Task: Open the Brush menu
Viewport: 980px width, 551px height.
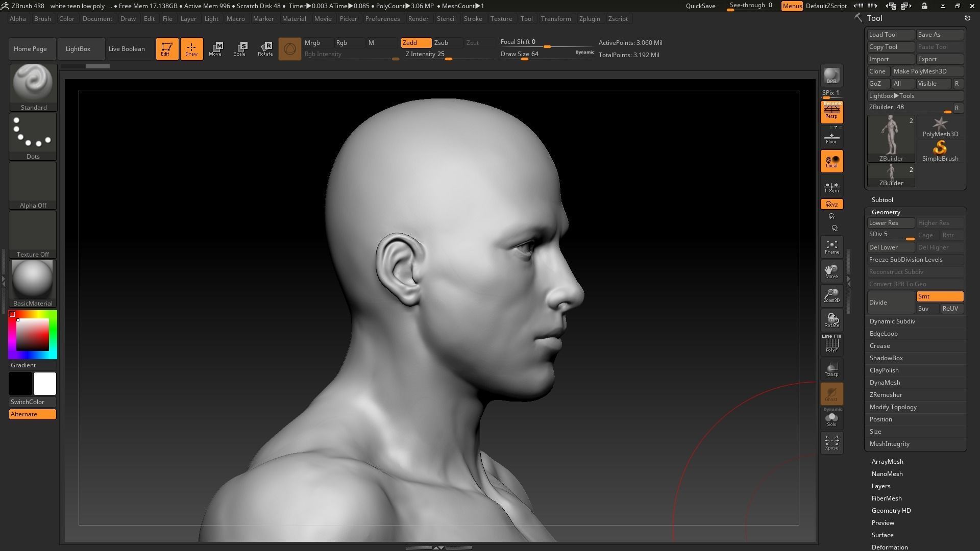Action: click(x=42, y=19)
